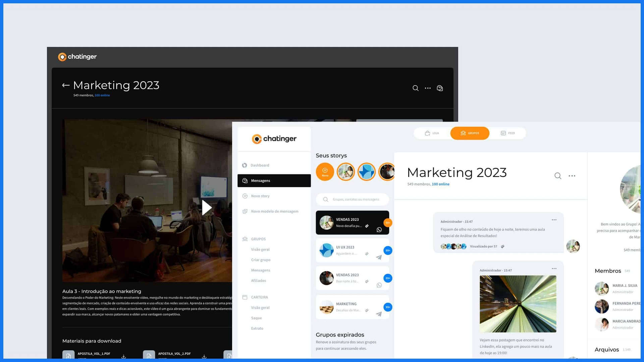
Task: Open options on second Administrador image message
Action: point(554,268)
